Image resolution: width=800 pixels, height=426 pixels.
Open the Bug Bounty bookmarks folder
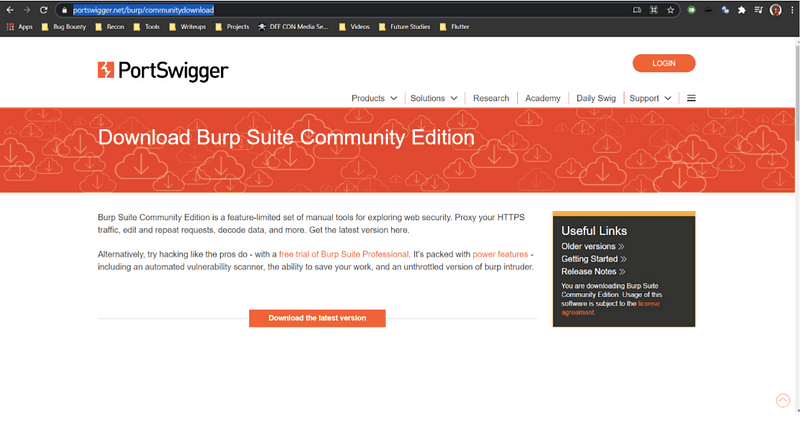click(x=64, y=27)
